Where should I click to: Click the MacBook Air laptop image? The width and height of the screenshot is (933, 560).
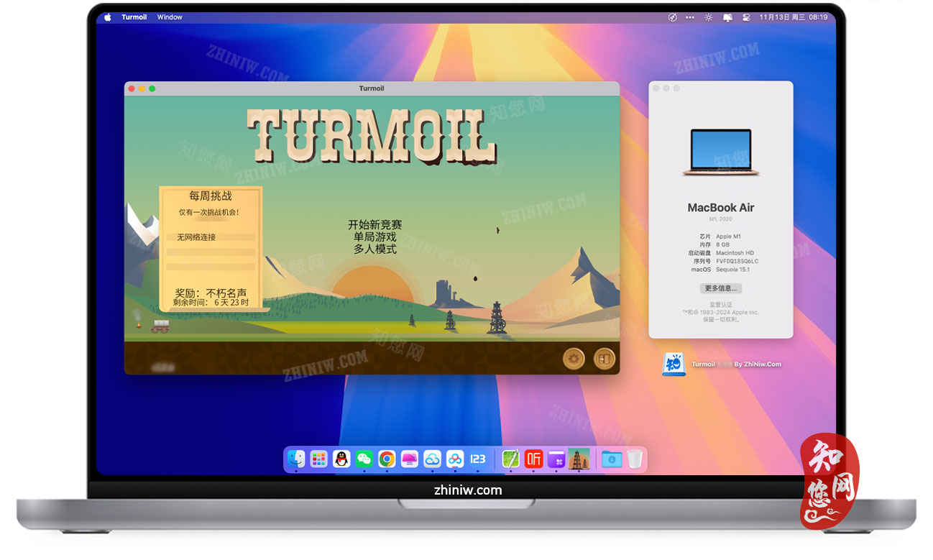pos(721,152)
